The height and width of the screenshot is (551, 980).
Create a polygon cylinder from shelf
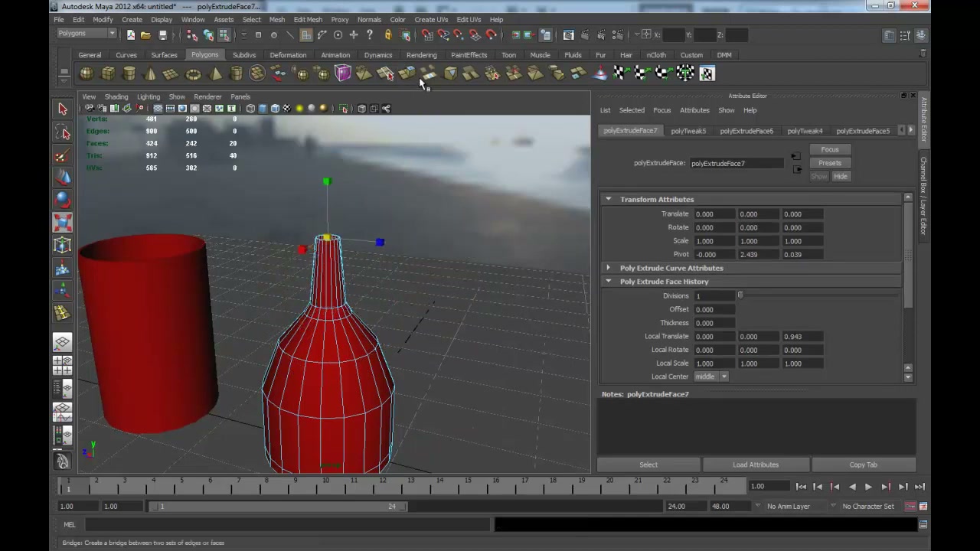point(129,73)
